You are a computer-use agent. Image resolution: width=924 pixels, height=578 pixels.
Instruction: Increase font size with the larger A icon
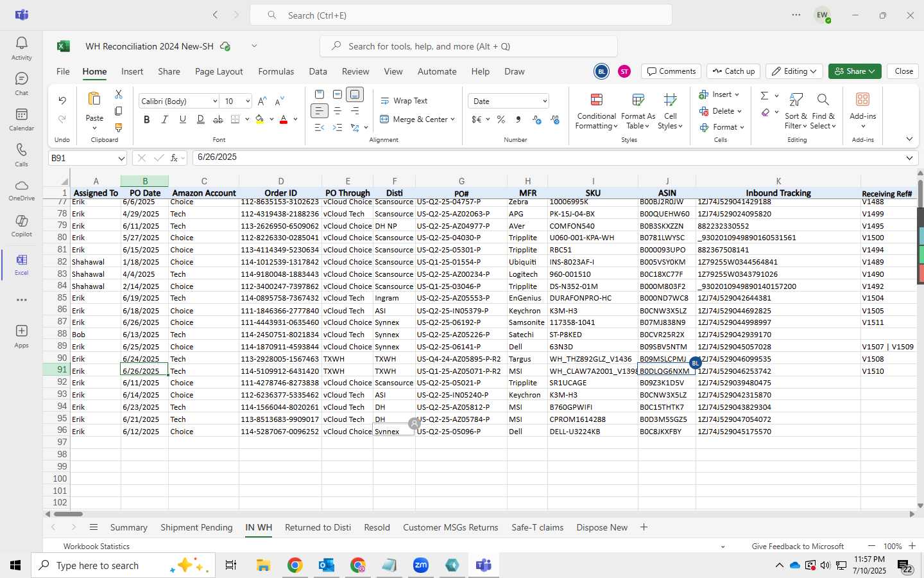point(262,101)
